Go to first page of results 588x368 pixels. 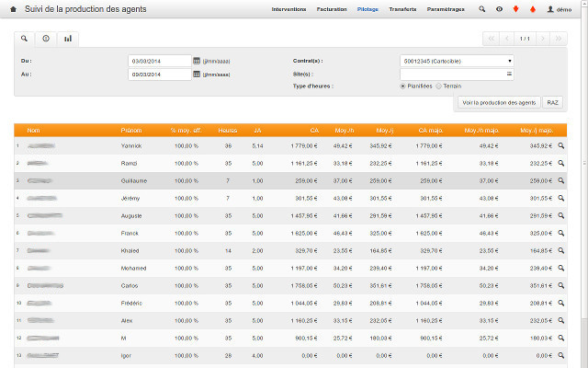(x=491, y=39)
